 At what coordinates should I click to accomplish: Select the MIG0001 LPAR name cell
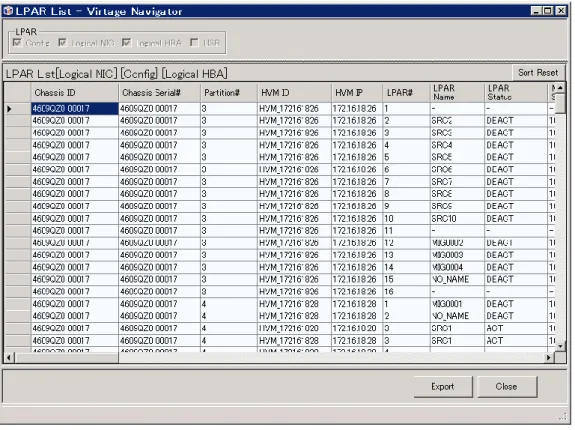pos(457,304)
